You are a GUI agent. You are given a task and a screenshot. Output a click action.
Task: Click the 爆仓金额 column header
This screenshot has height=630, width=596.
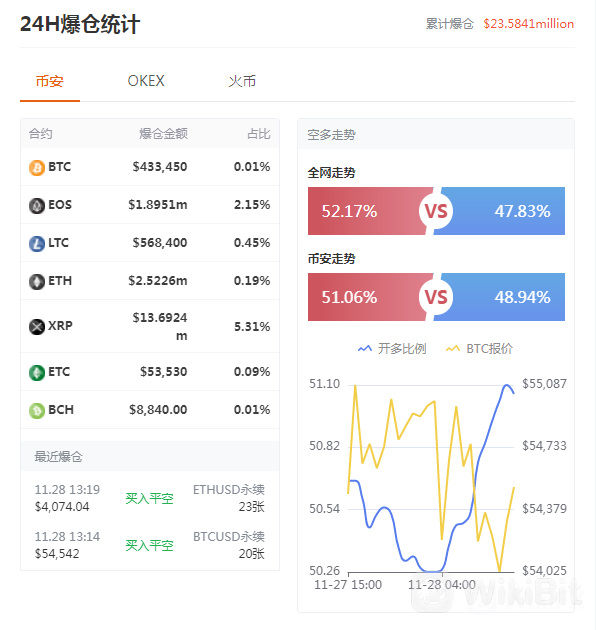click(x=164, y=134)
